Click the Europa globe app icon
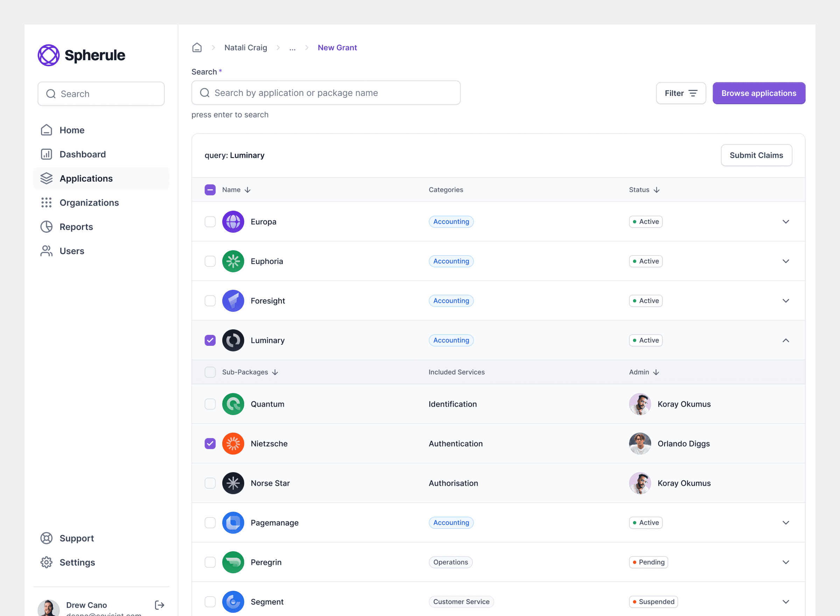The image size is (840, 616). (233, 222)
